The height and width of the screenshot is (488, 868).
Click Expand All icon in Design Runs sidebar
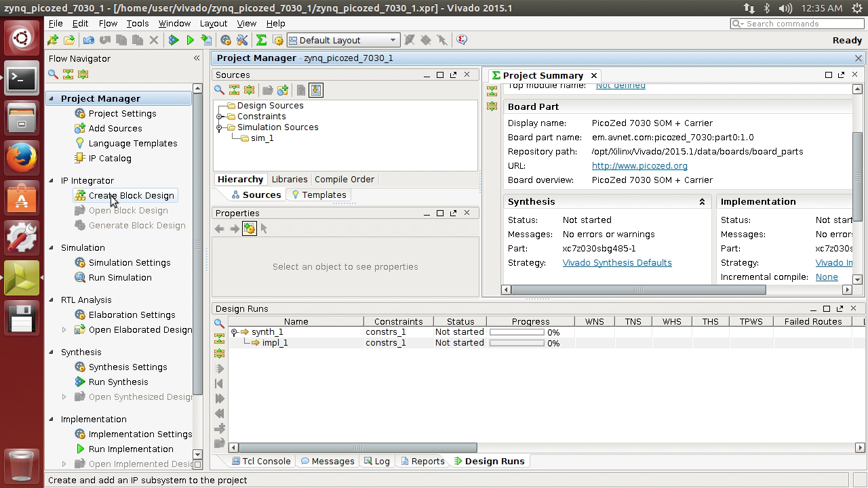(x=219, y=353)
